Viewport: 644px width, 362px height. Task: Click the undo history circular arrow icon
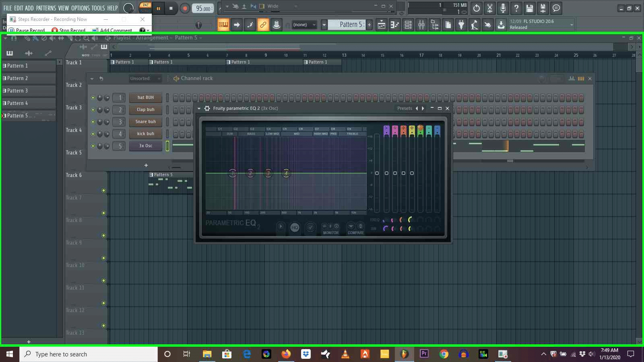coord(477,8)
